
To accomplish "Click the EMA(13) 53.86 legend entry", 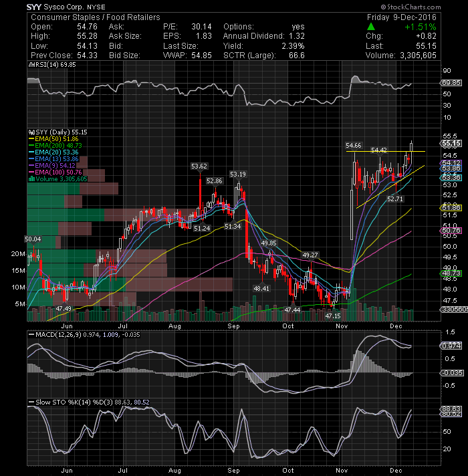I will pyautogui.click(x=53, y=158).
